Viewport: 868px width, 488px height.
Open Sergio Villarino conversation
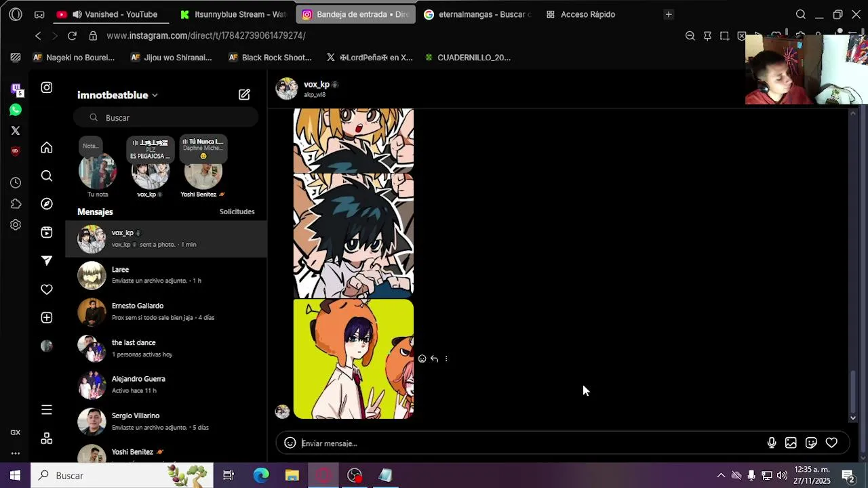pos(166,422)
